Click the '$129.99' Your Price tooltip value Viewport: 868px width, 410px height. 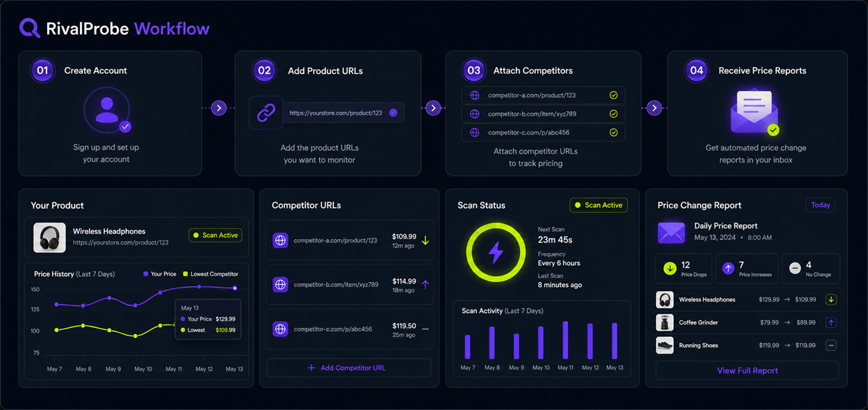tap(225, 319)
